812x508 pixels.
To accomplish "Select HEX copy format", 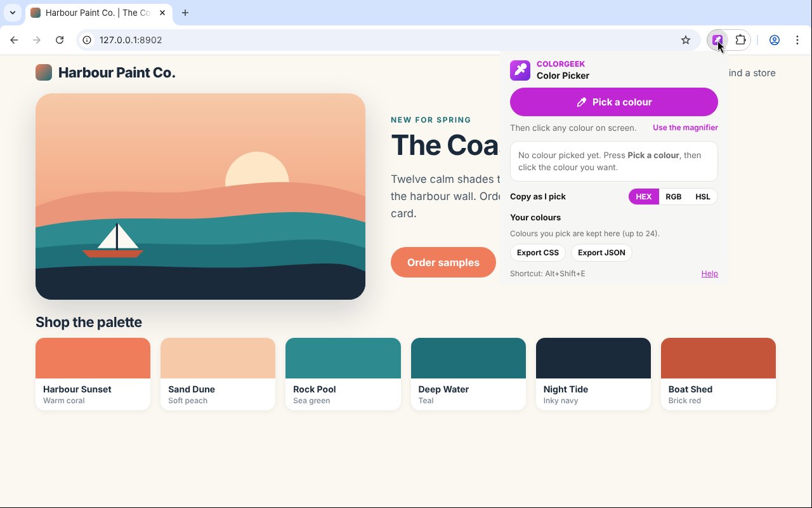I will click(644, 197).
